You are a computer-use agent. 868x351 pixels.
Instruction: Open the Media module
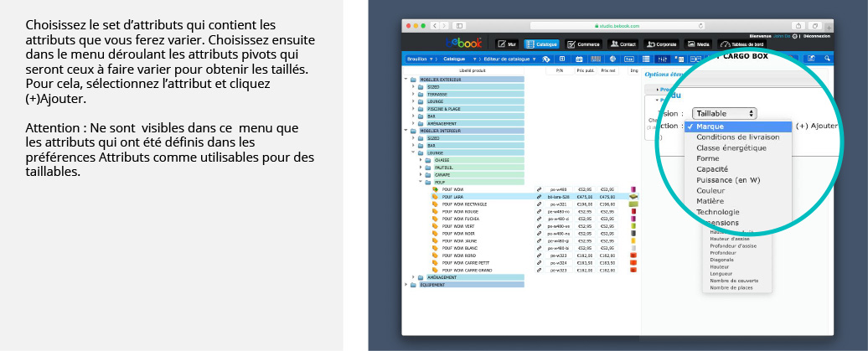698,44
